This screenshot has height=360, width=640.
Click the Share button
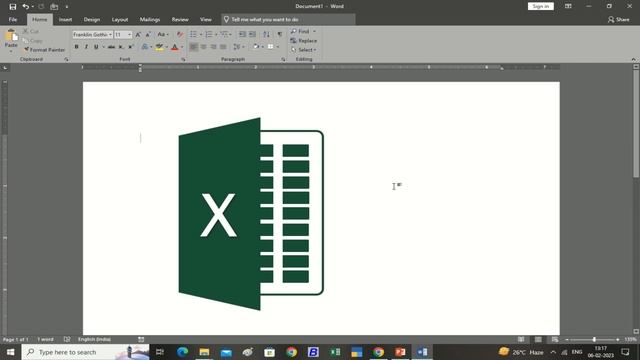click(x=619, y=20)
